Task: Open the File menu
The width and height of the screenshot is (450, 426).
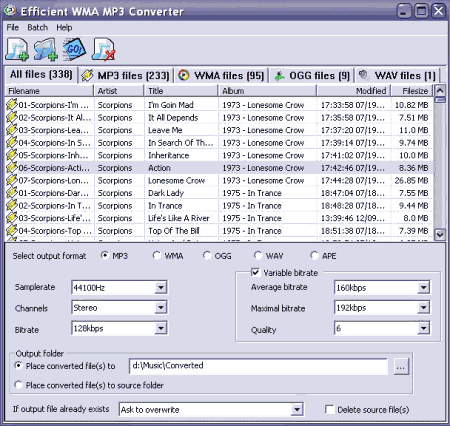Action: pos(13,27)
